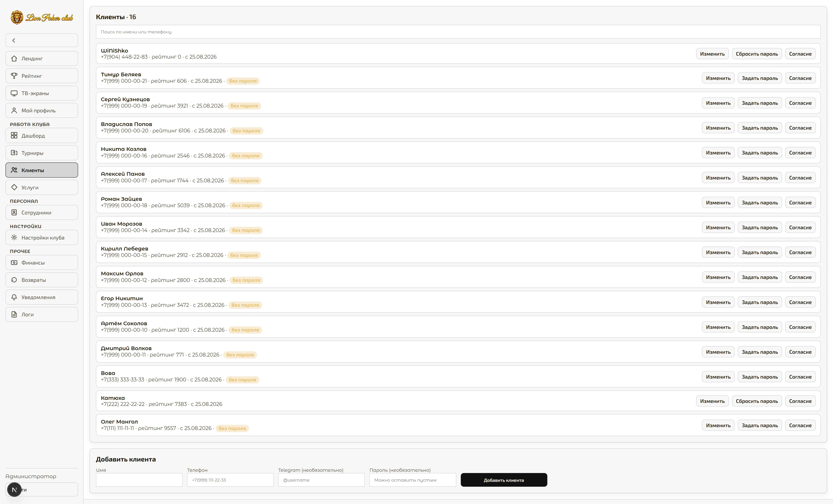Screen dimensions: 833x504
Task: Click the document icon beside Логи
Action: [14, 314]
